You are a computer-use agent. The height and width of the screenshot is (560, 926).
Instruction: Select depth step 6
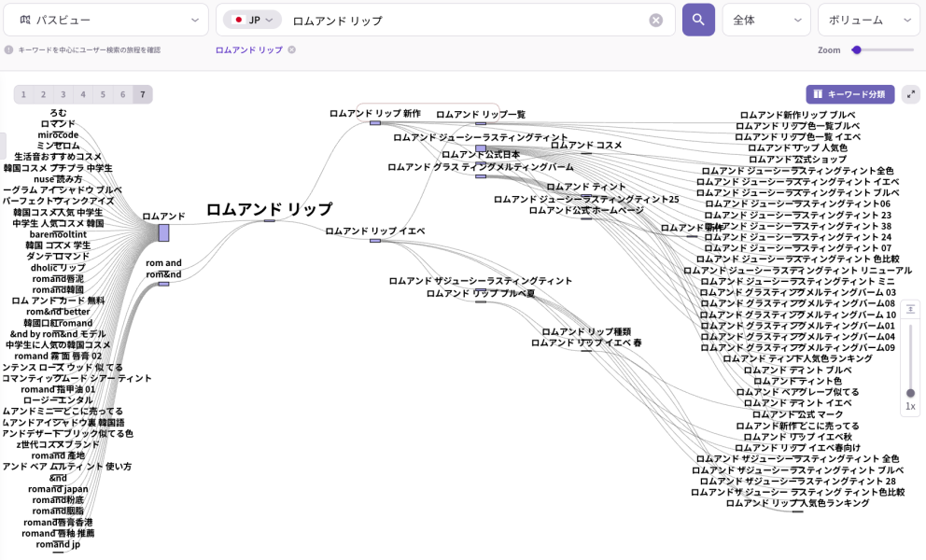(123, 94)
